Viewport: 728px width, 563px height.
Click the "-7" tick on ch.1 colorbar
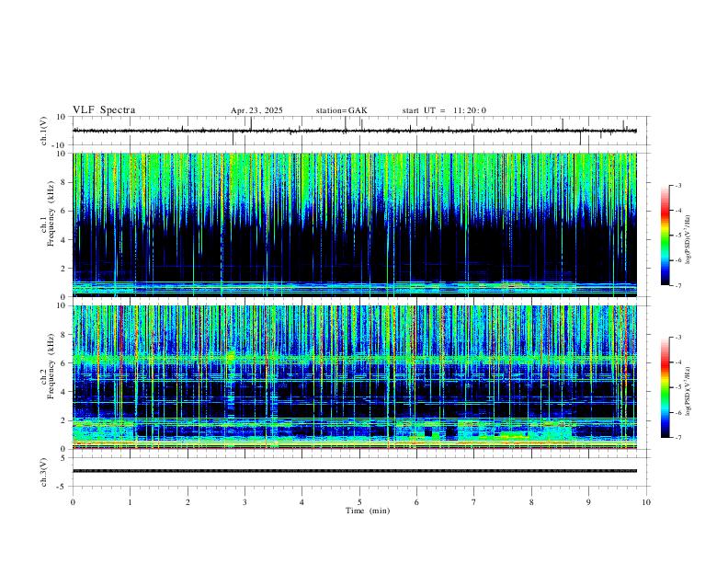(x=677, y=286)
